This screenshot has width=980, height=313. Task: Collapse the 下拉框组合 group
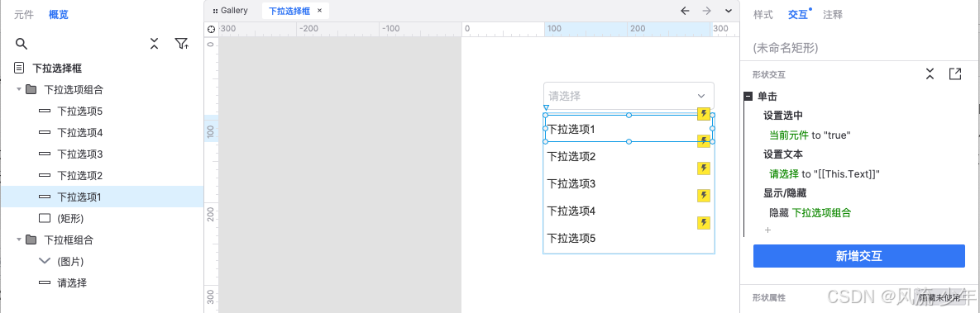pos(19,239)
